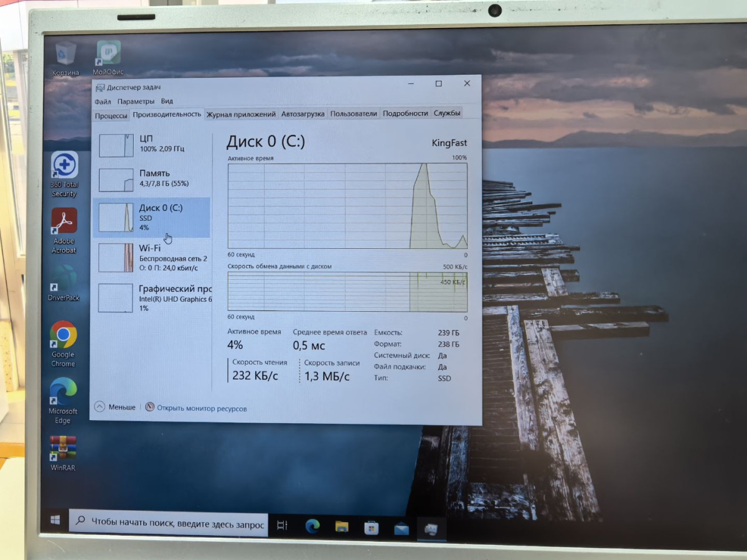
Task: Click the Task Manager title bar icon
Action: coord(99,88)
